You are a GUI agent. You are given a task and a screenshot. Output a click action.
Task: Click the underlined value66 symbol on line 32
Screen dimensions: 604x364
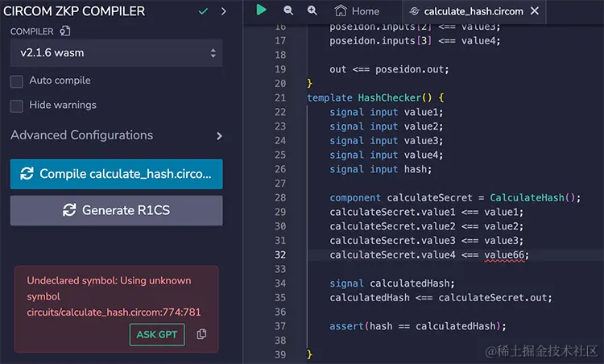coord(504,254)
